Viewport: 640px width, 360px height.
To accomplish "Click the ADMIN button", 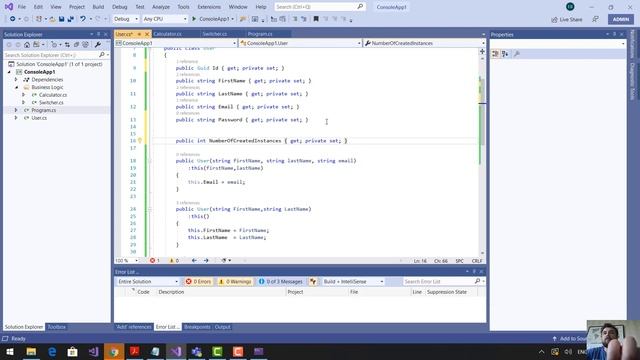I will 621,19.
